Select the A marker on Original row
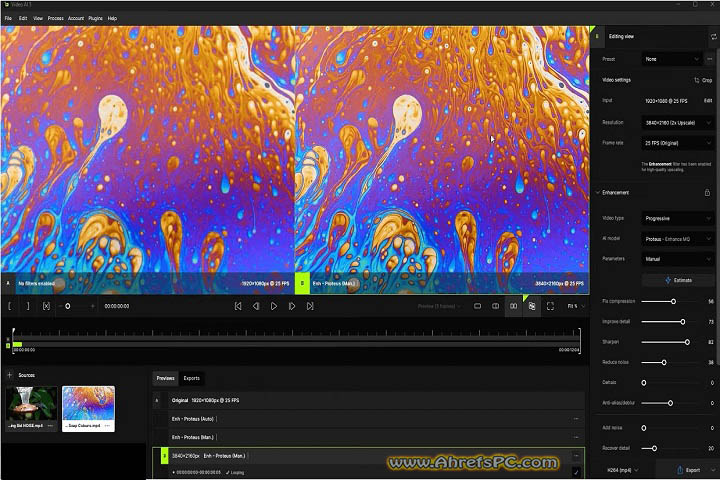This screenshot has height=480, width=720. [157, 401]
